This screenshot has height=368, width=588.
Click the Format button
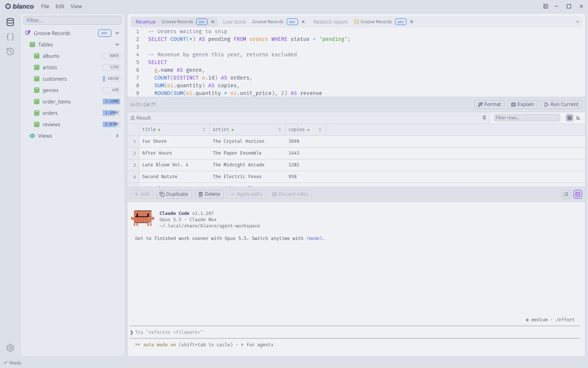490,105
